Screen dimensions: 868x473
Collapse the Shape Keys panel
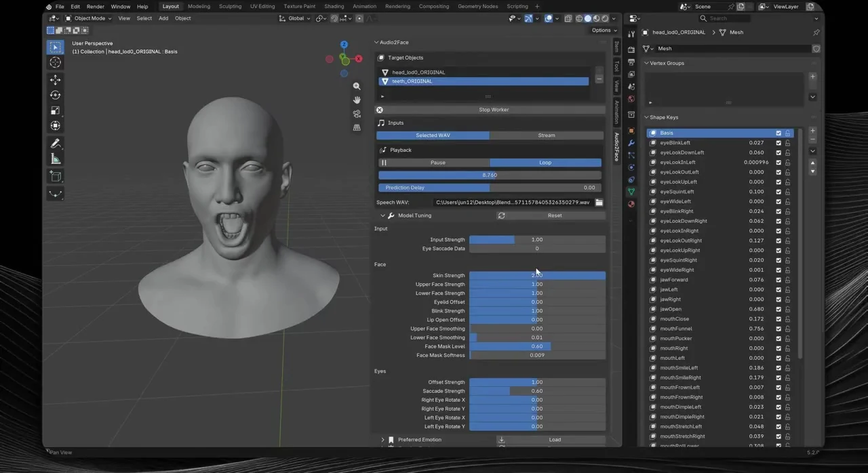pos(646,117)
